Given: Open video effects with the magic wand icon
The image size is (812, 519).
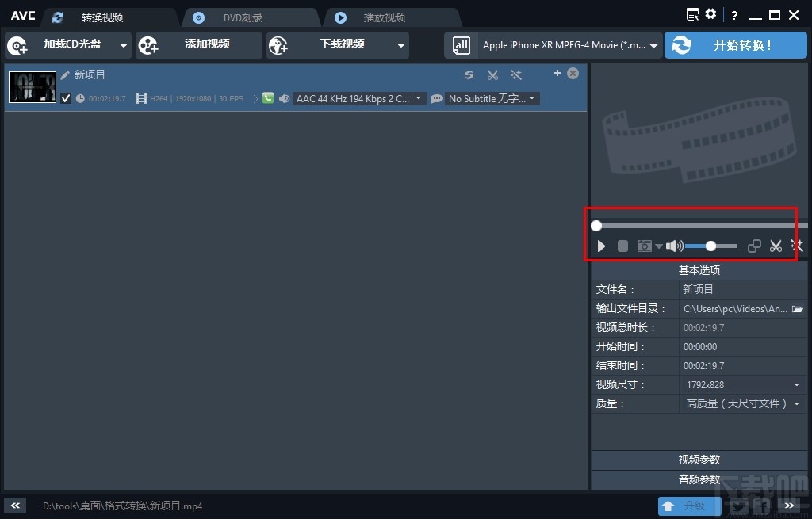Looking at the screenshot, I should 798,246.
